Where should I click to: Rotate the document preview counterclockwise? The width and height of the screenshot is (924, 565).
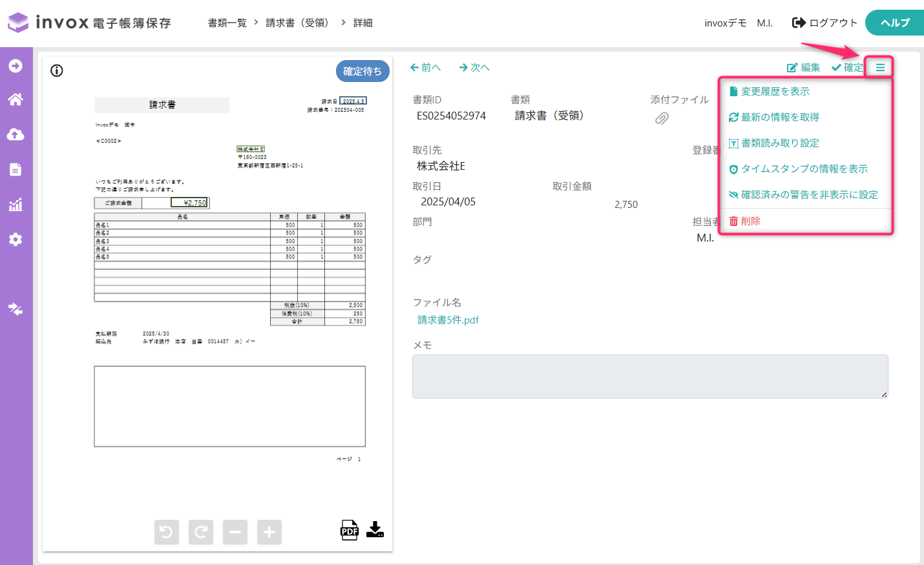pyautogui.click(x=167, y=532)
